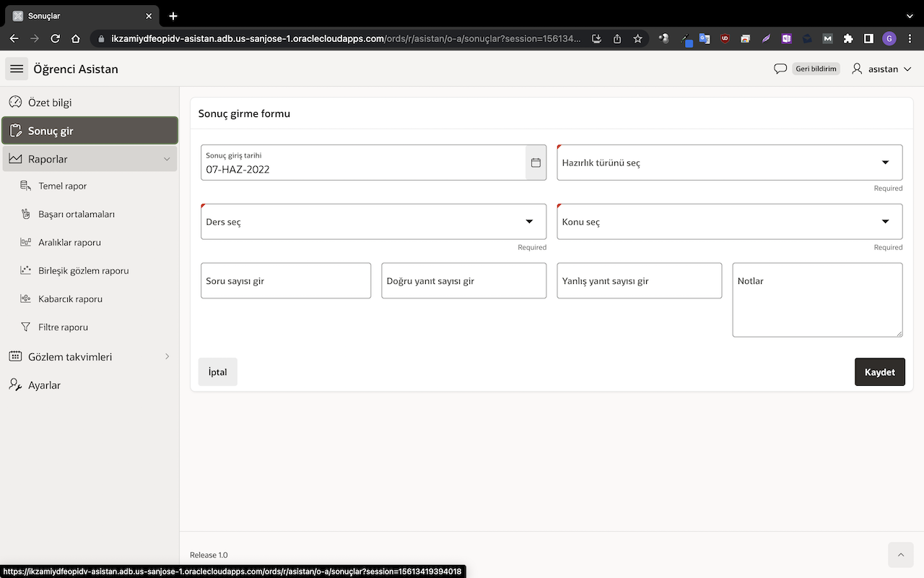Viewport: 924px width, 578px height.
Task: Open the Konu seç dropdown
Action: pyautogui.click(x=729, y=222)
